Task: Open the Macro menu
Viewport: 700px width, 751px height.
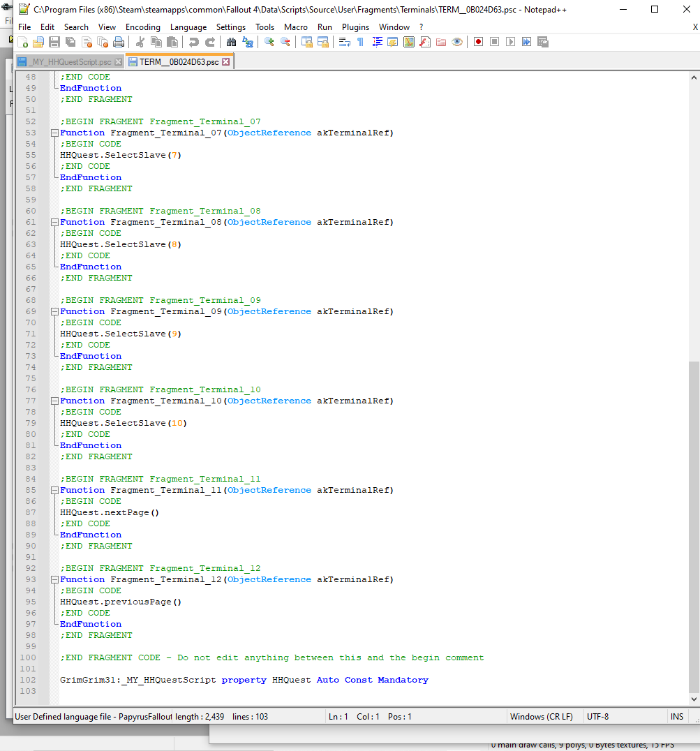Action: tap(296, 27)
